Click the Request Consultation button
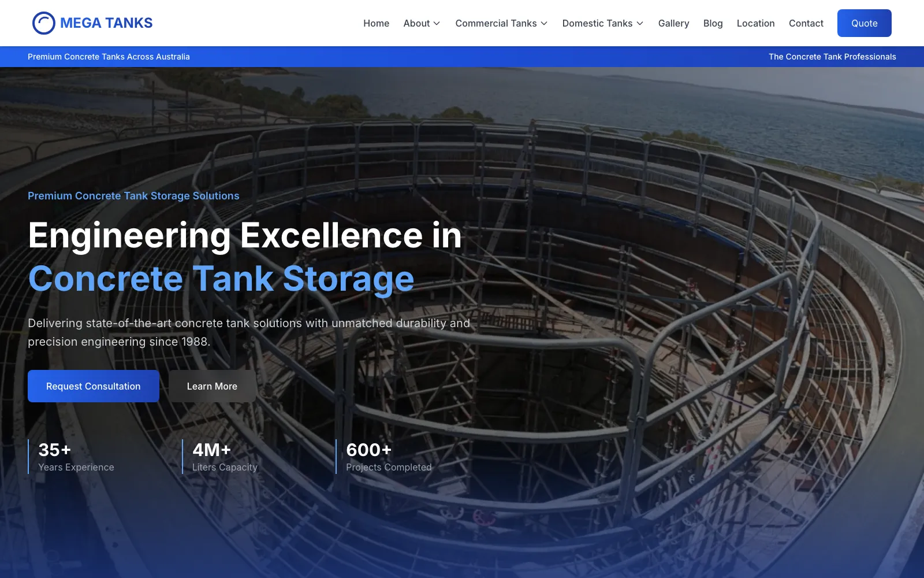Viewport: 924px width, 578px height. (94, 386)
